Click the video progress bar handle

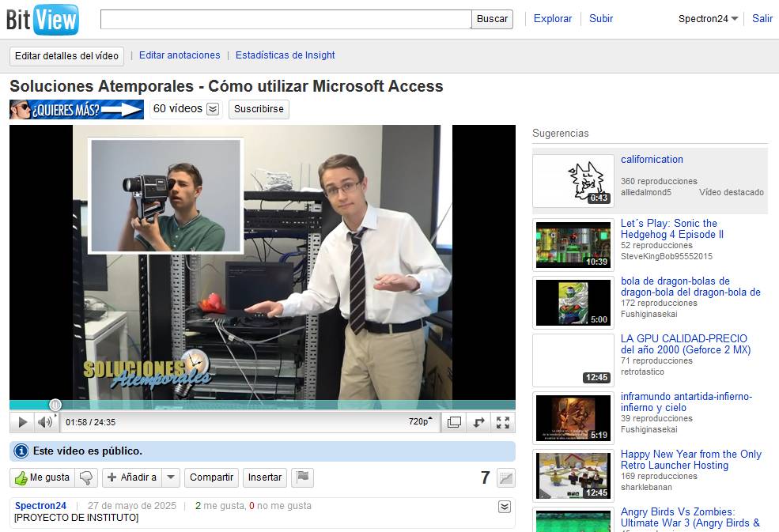[55, 405]
